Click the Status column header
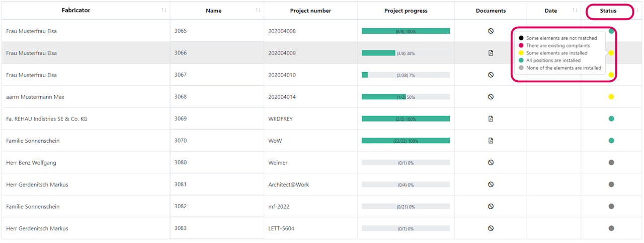The width and height of the screenshot is (644, 243). pos(608,11)
